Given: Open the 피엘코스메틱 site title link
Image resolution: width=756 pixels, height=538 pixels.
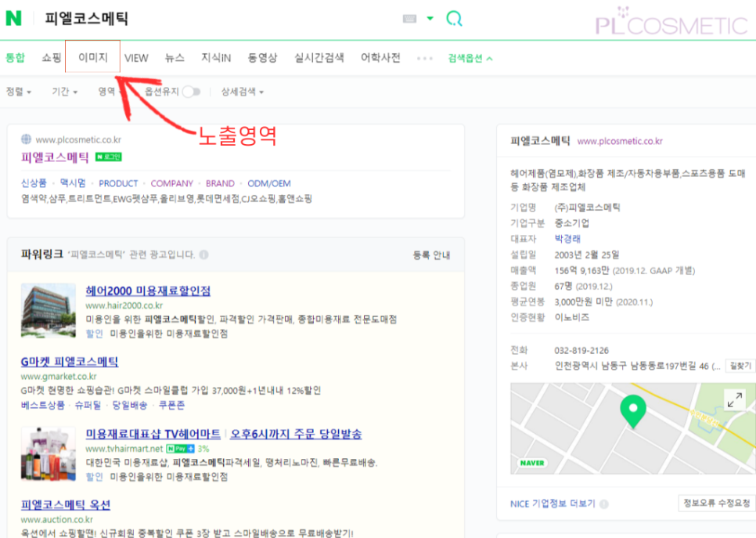Looking at the screenshot, I should tap(55, 157).
